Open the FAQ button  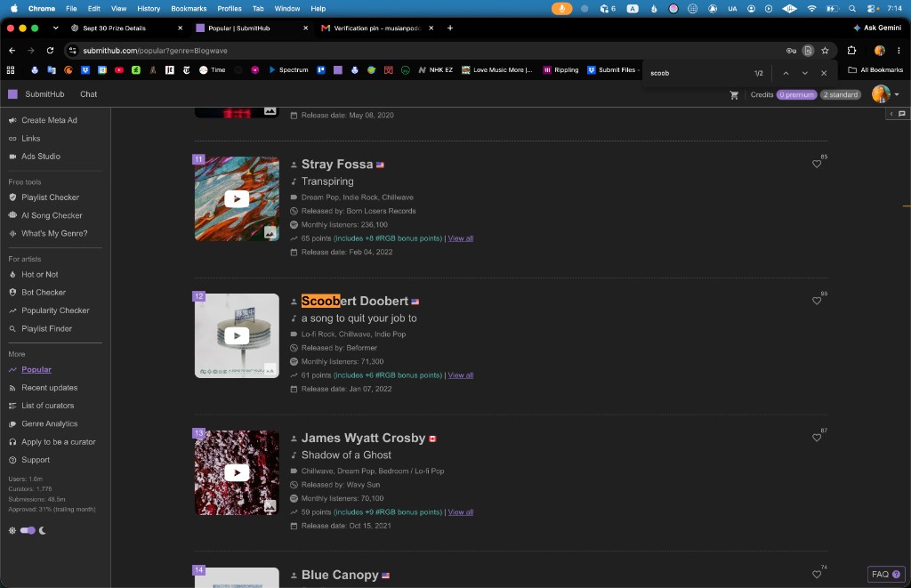coord(885,574)
